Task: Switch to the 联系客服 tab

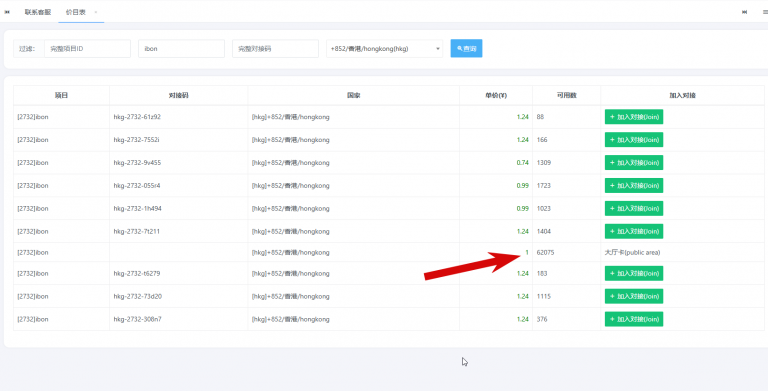Action: [38, 12]
